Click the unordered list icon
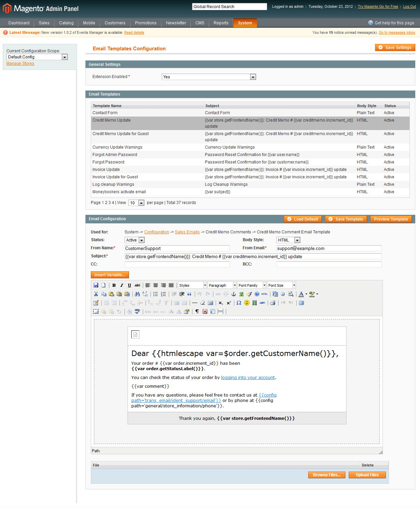Image resolution: width=420 pixels, height=508 pixels. [x=156, y=294]
